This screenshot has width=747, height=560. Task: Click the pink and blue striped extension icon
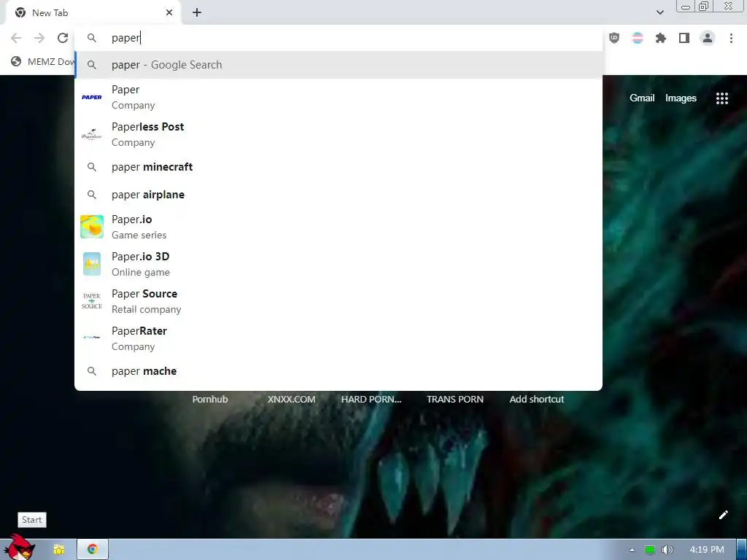pos(638,38)
